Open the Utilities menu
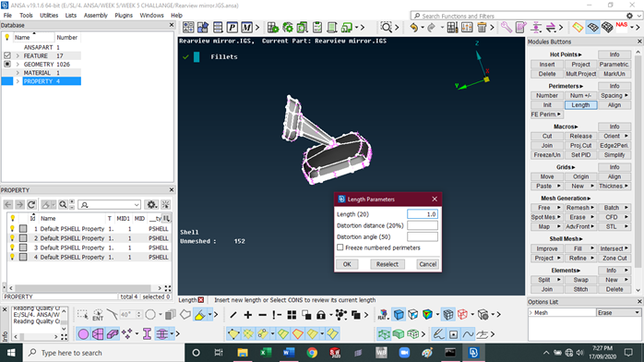The height and width of the screenshot is (362, 644). [x=49, y=15]
